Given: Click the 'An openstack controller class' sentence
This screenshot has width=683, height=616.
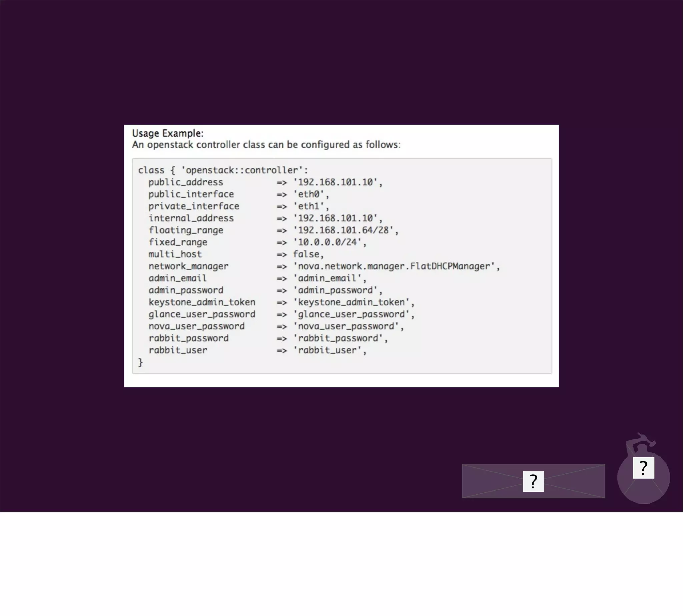Looking at the screenshot, I should pyautogui.click(x=266, y=145).
